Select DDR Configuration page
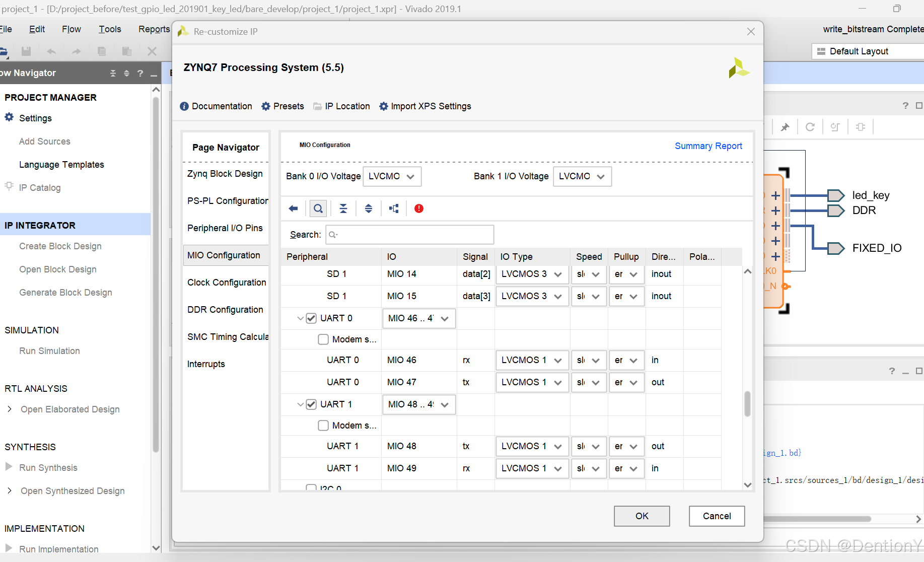Image resolution: width=924 pixels, height=562 pixels. [225, 310]
